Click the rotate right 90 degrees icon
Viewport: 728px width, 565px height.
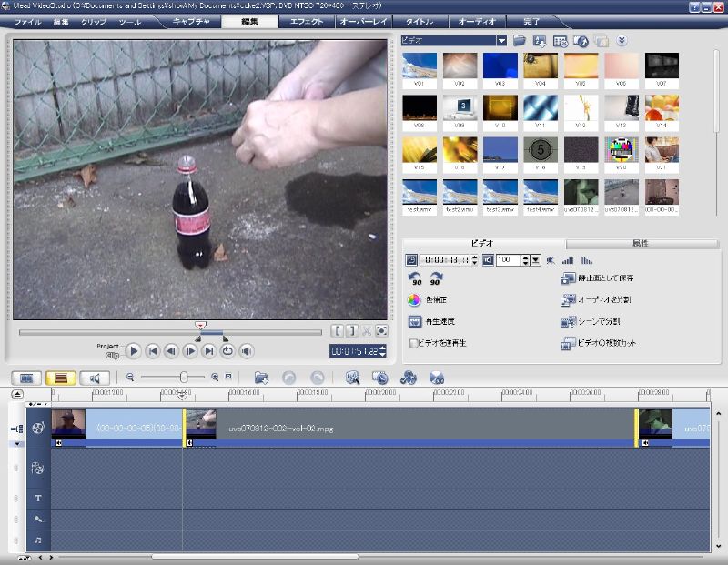tap(436, 278)
